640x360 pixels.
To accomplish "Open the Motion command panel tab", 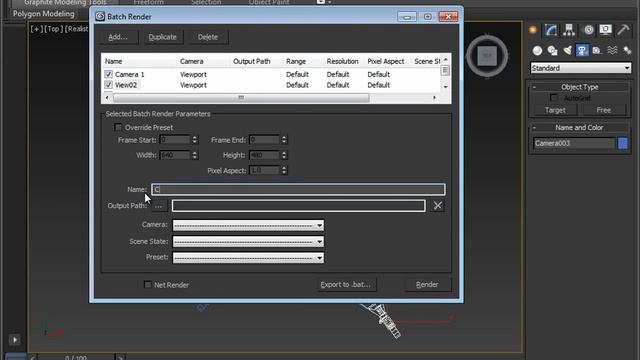I will tap(588, 30).
